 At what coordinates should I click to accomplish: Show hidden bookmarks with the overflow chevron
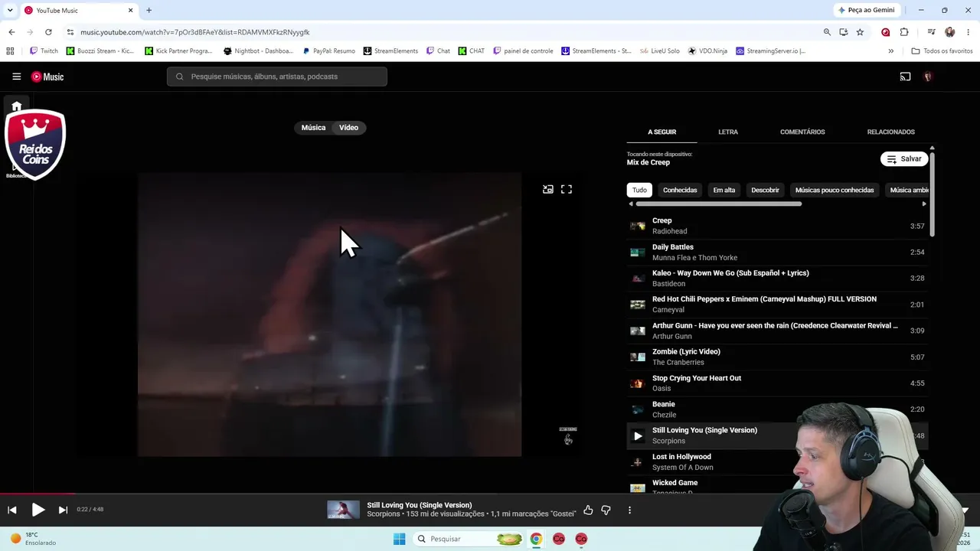(x=890, y=51)
